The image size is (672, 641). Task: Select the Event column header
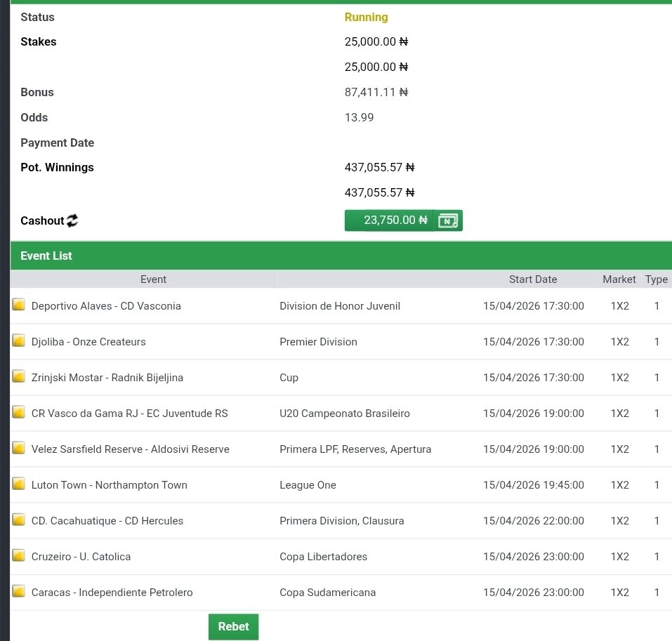click(x=153, y=279)
